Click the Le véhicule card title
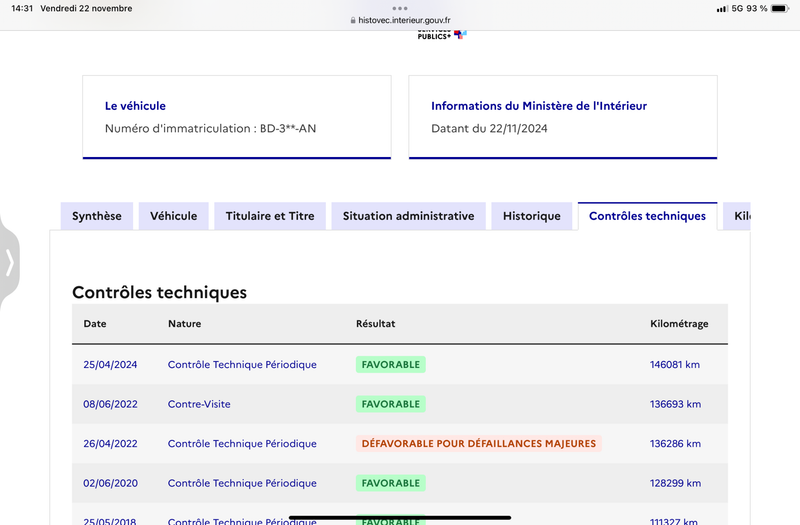Viewport: 800px width, 525px height. tap(135, 106)
